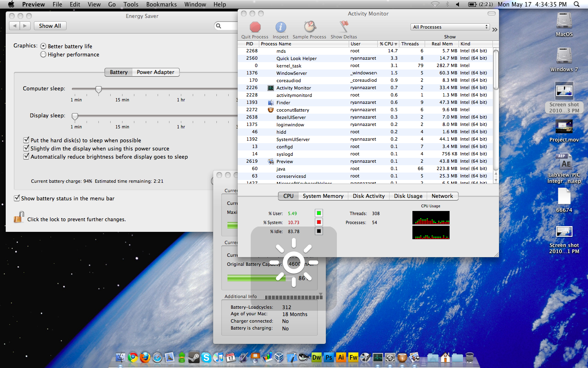Launch Google Chrome from the Dock
The height and width of the screenshot is (368, 588).
(133, 357)
